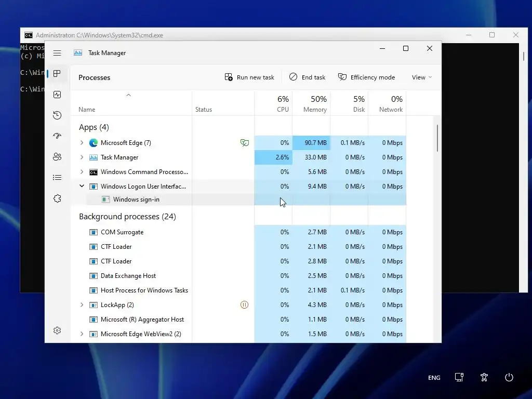The width and height of the screenshot is (532, 399).
Task: Click the cmd.exe window scrollbar thumb
Action: 524,56
